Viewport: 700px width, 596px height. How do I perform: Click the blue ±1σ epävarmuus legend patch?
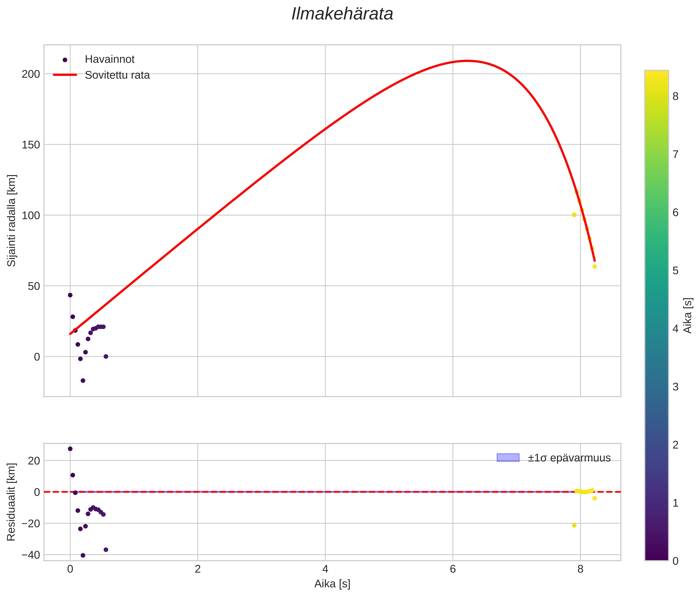click(x=508, y=457)
